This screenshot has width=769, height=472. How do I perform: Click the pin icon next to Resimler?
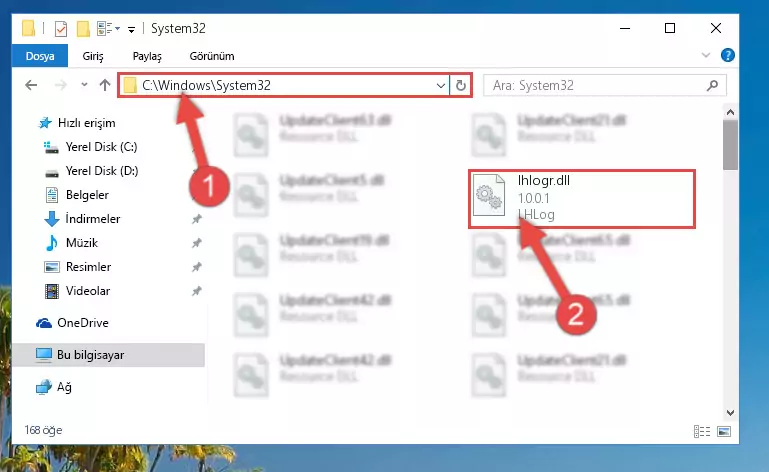click(197, 267)
